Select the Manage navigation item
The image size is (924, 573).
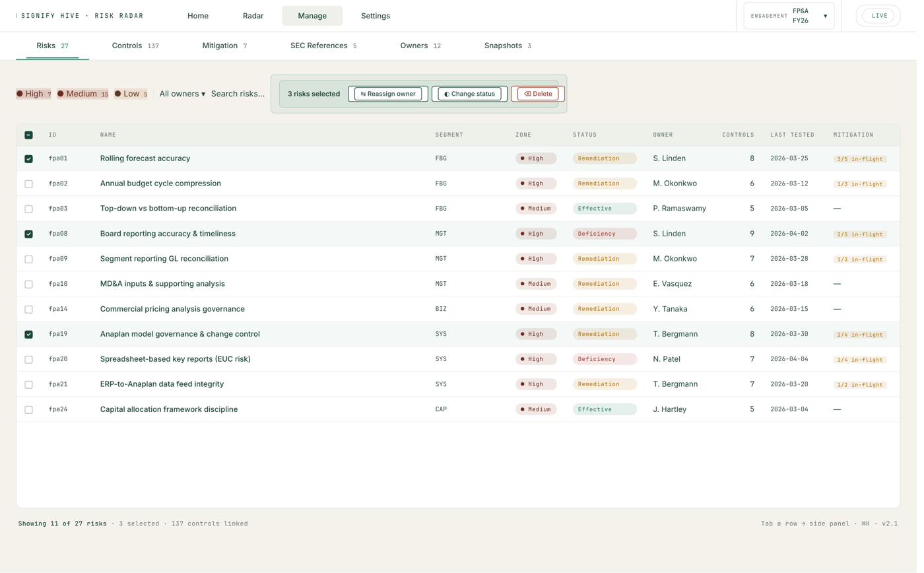(315, 16)
